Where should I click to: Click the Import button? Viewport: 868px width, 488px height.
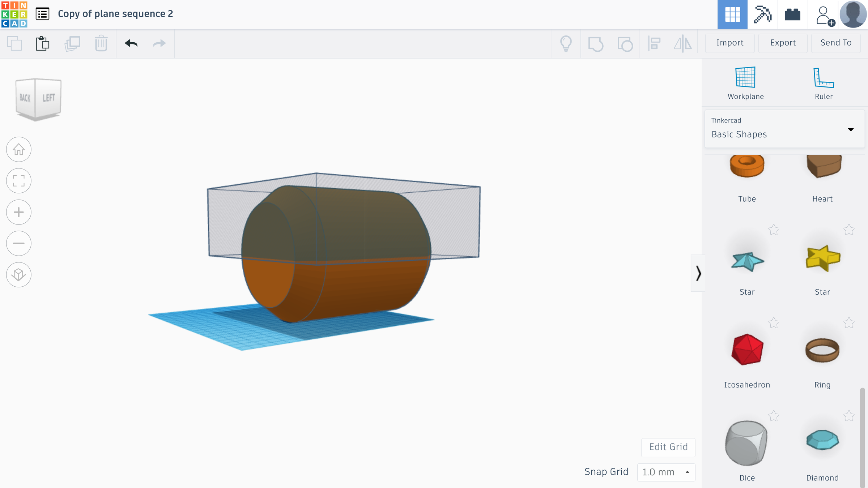[x=729, y=43]
